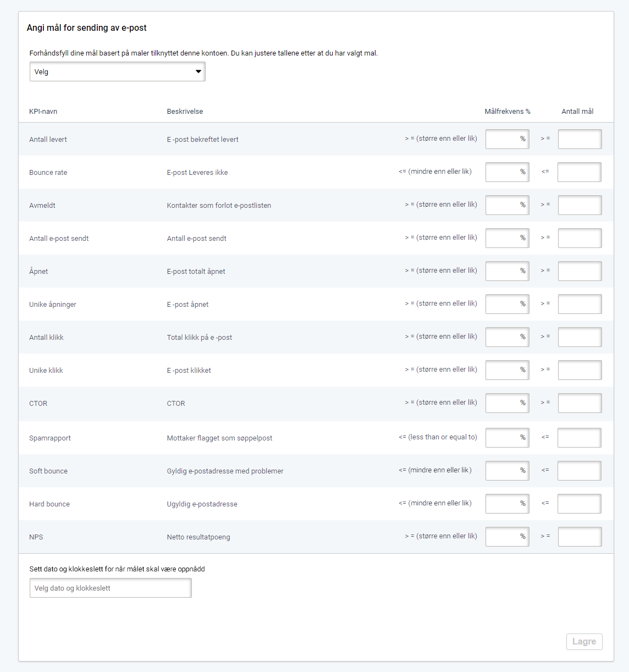Select the Bounce rate Antall mål field
This screenshot has width=629, height=672.
(579, 172)
